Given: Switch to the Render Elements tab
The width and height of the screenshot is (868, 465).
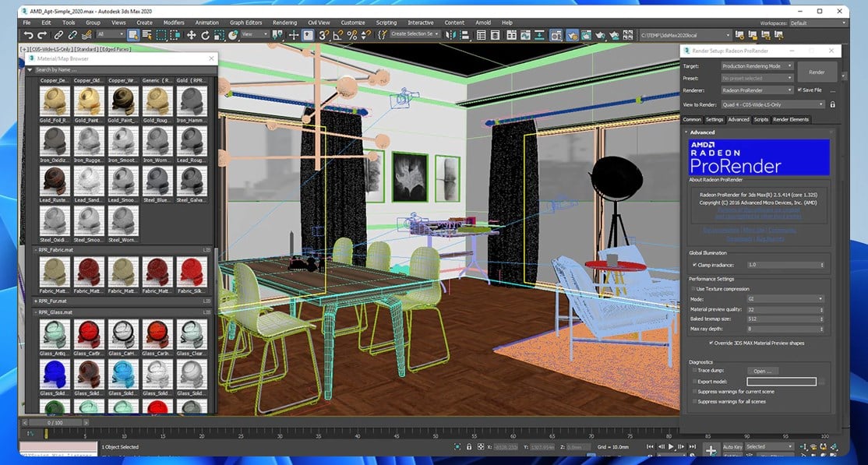Looking at the screenshot, I should (791, 120).
